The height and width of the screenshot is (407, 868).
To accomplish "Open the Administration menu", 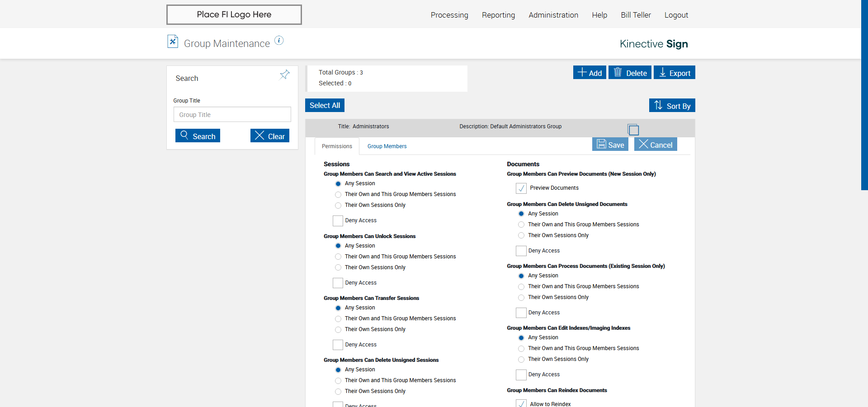I will tap(553, 15).
